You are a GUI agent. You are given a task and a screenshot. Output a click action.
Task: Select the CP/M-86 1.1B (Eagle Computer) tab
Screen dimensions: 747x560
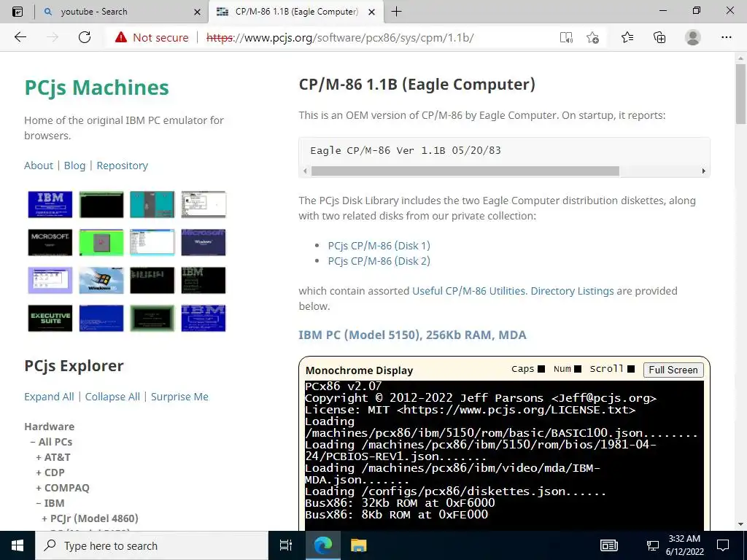point(295,12)
